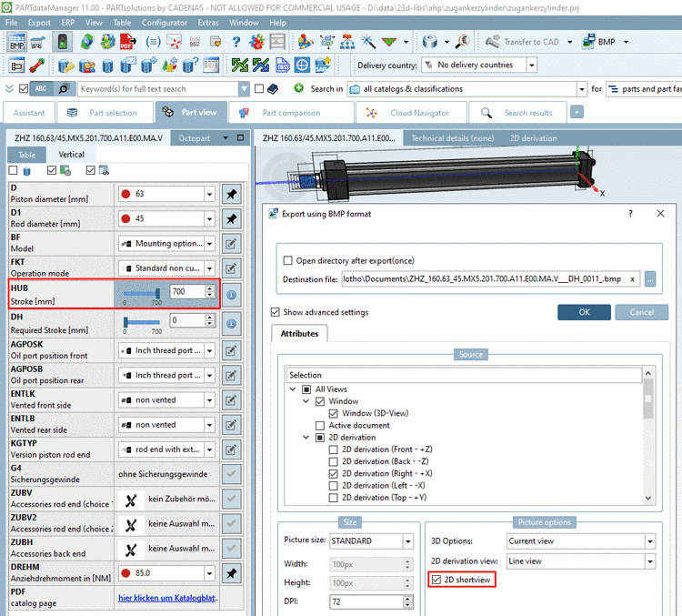Click the database with key icon
Viewport: 682px width, 616px height.
click(65, 66)
